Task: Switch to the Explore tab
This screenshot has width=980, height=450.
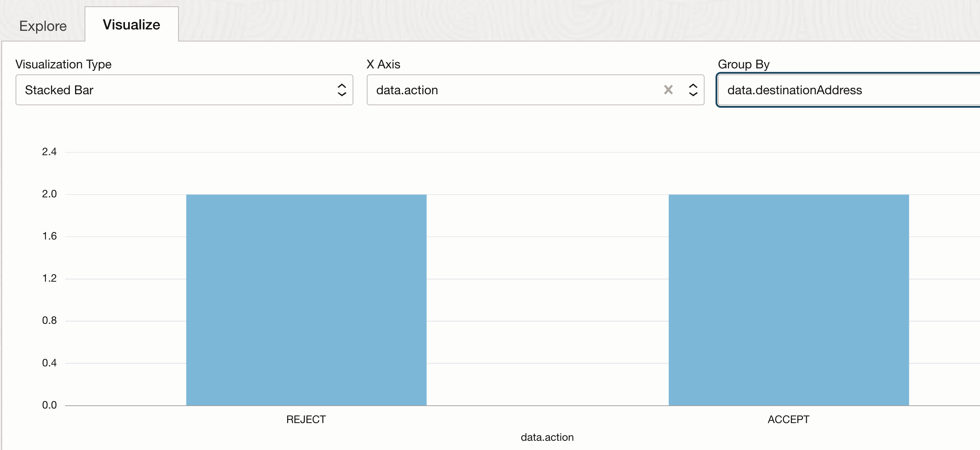Action: click(x=43, y=26)
